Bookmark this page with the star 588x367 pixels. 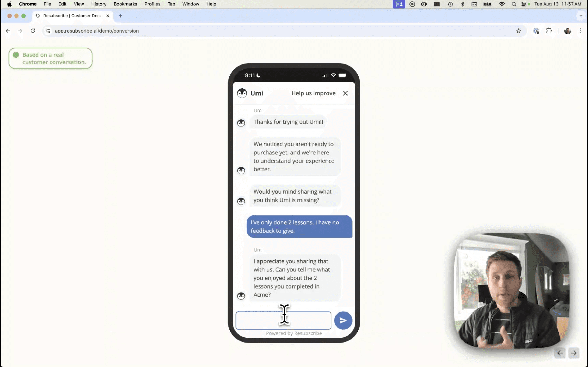(x=519, y=31)
